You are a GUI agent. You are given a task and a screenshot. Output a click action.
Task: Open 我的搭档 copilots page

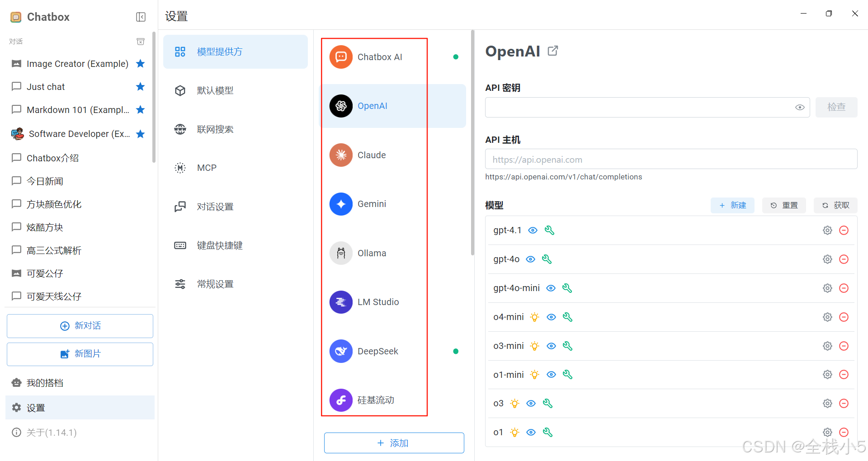(80, 383)
